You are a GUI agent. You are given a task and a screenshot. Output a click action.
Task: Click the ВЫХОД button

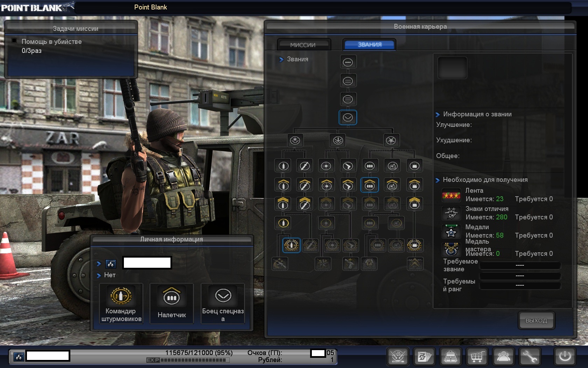pos(535,320)
